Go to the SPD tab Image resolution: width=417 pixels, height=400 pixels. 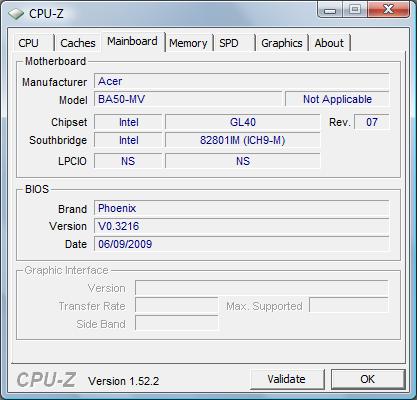[x=234, y=43]
